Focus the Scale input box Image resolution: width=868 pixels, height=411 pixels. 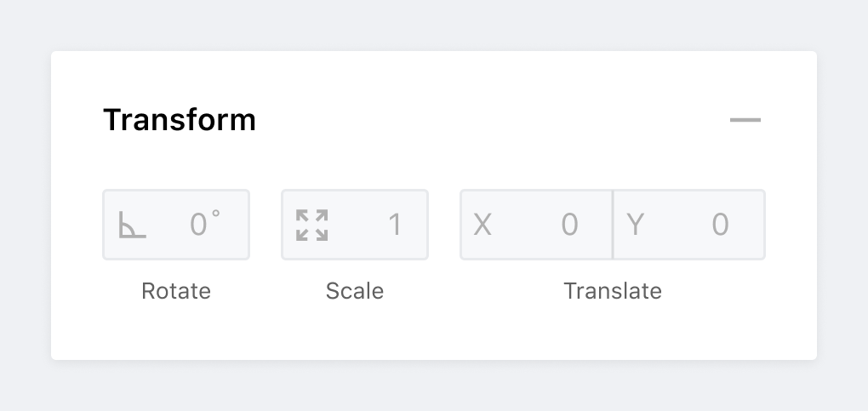pyautogui.click(x=355, y=225)
